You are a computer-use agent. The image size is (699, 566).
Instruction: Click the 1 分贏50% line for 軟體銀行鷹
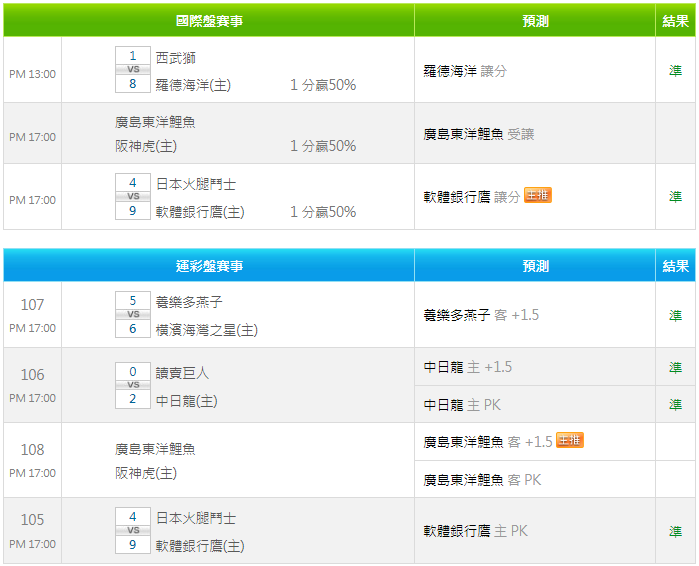[x=323, y=212]
